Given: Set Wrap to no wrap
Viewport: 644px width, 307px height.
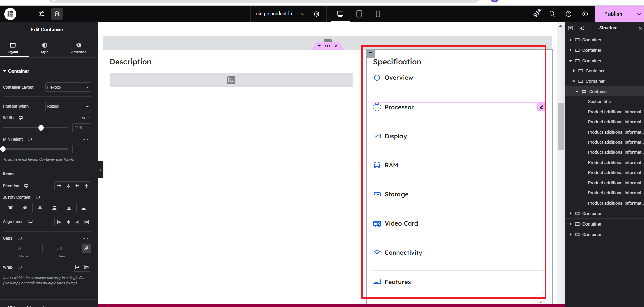Looking at the screenshot, I should [x=77, y=267].
